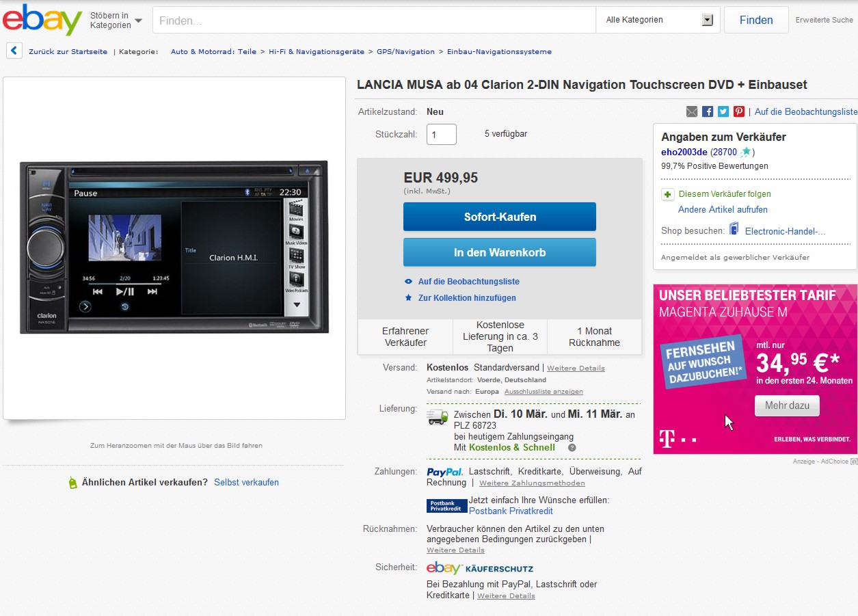Share listing on Twitter
Image resolution: width=858 pixels, height=616 pixels.
point(723,111)
